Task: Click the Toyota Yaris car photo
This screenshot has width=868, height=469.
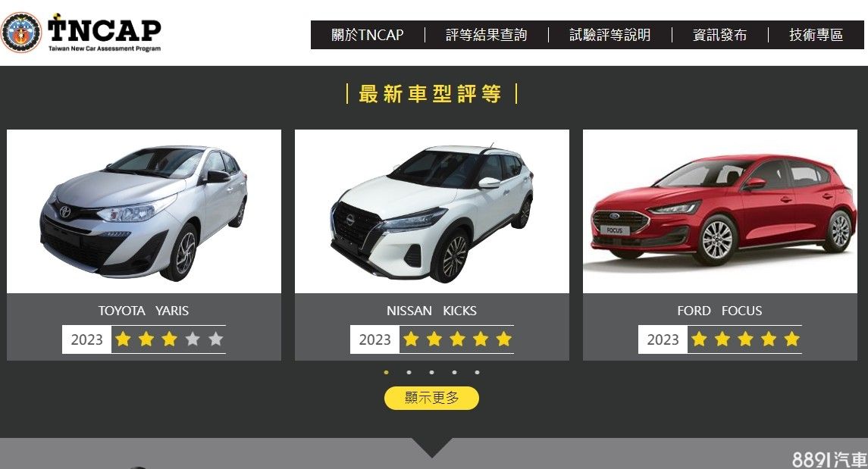Action: pos(144,211)
